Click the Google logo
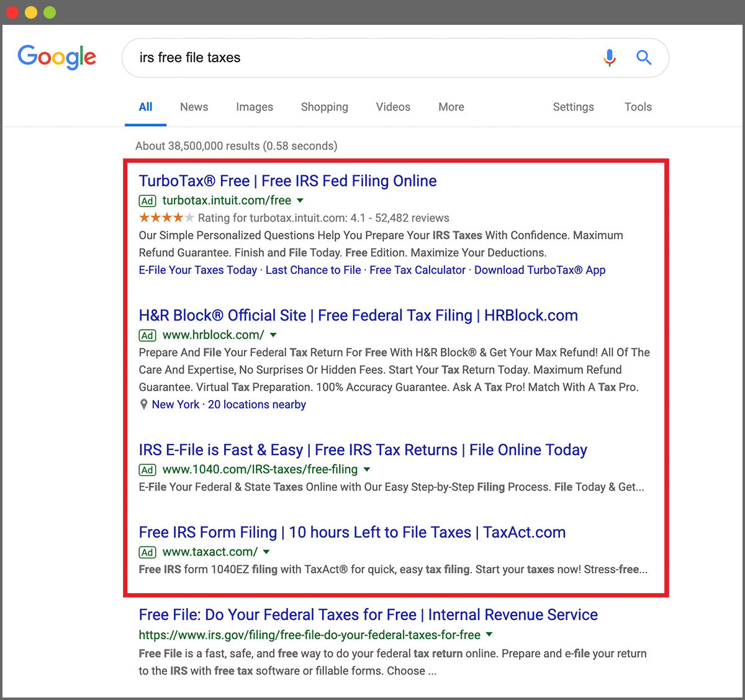This screenshot has height=700, width=745. click(57, 57)
